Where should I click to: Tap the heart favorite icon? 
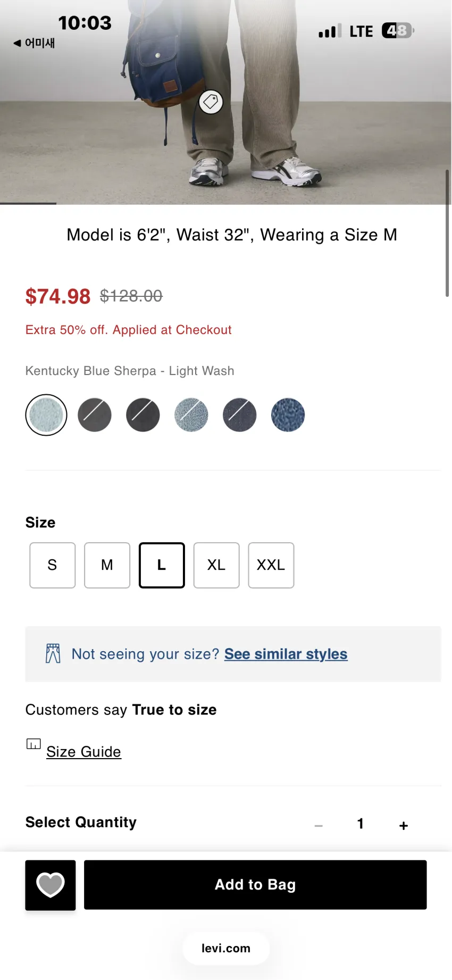51,885
